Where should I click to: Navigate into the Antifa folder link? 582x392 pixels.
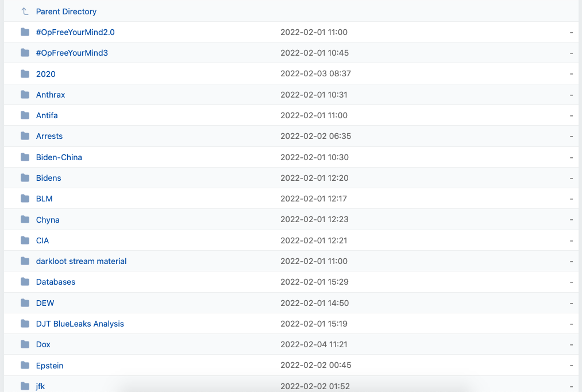point(47,115)
